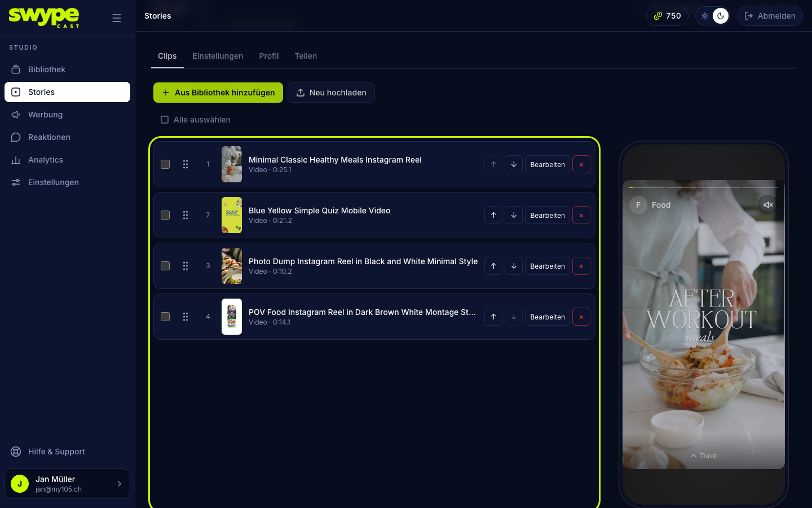
Task: Mute toggle icon in phone preview
Action: (768, 205)
